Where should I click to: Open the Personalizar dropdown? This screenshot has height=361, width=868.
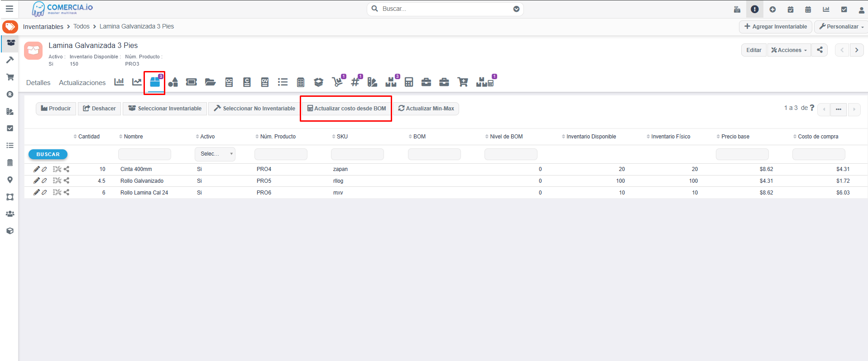(841, 27)
